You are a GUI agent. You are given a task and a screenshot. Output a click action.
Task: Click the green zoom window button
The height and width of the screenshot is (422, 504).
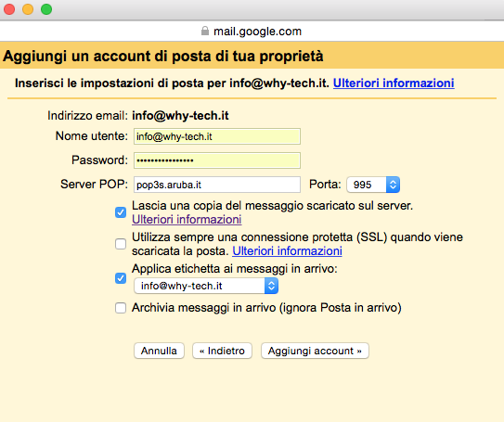pos(46,9)
